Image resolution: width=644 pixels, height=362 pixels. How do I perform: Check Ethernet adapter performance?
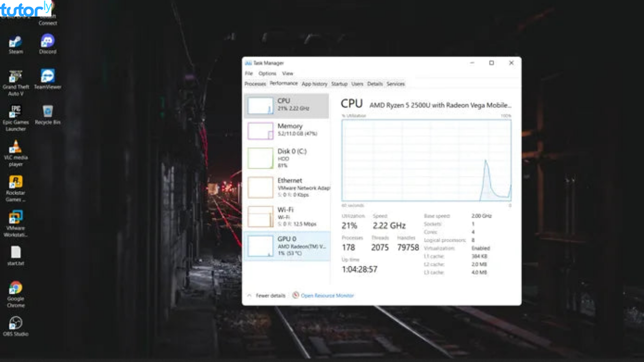287,187
